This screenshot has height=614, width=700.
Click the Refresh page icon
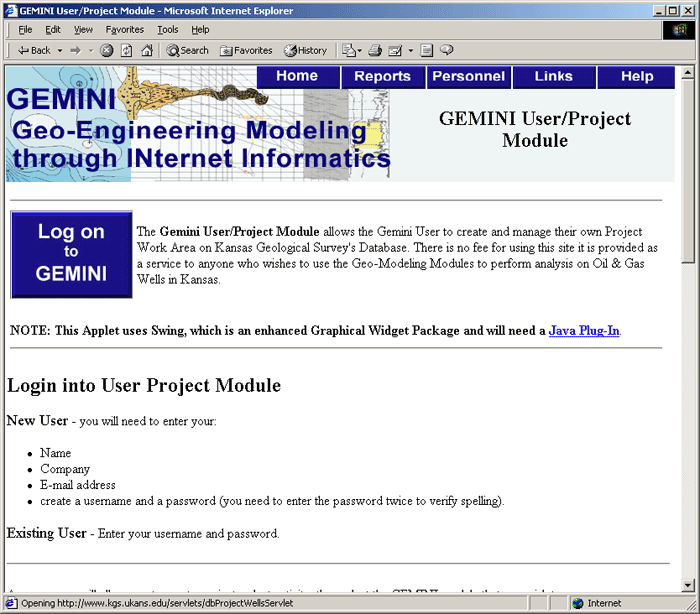[127, 50]
